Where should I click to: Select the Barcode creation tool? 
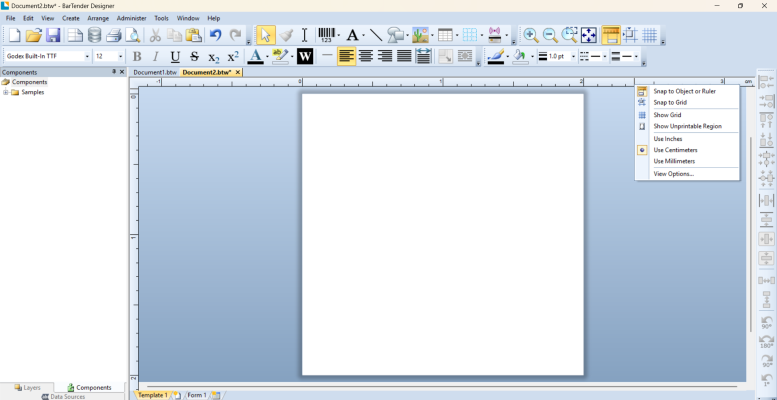coord(326,35)
